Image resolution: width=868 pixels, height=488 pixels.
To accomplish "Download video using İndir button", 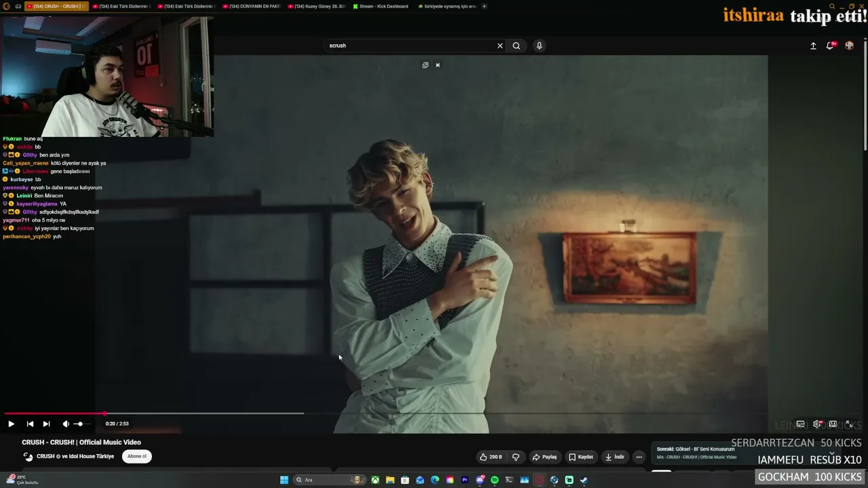I will 614,457.
